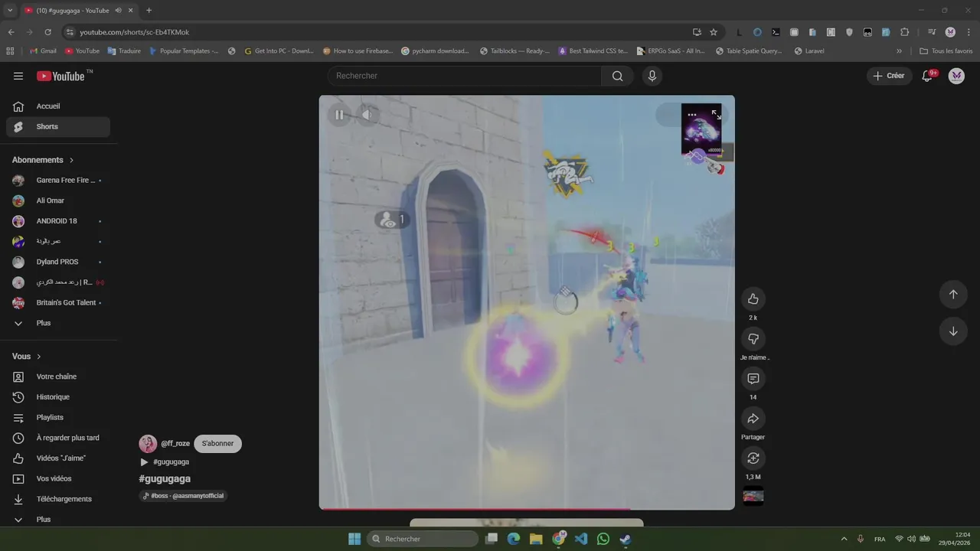Open Chrome media controls icon

(x=932, y=32)
